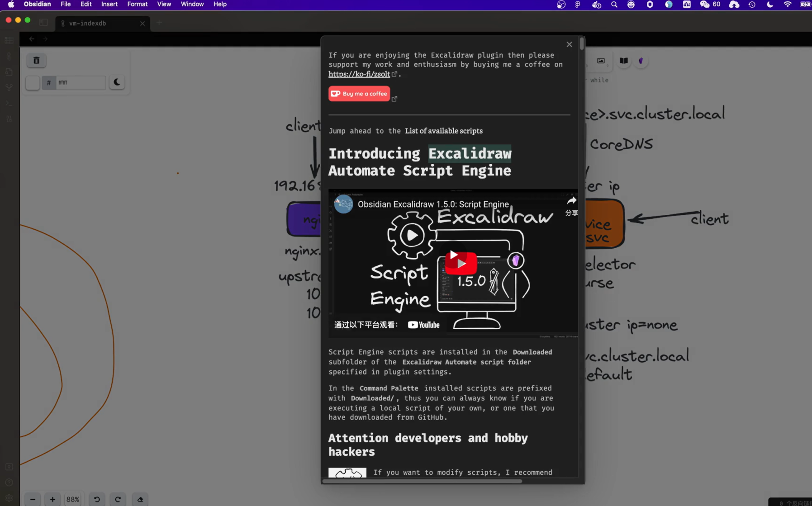Zoom out with the minus button
Screen dimensions: 812x506
tap(33, 499)
